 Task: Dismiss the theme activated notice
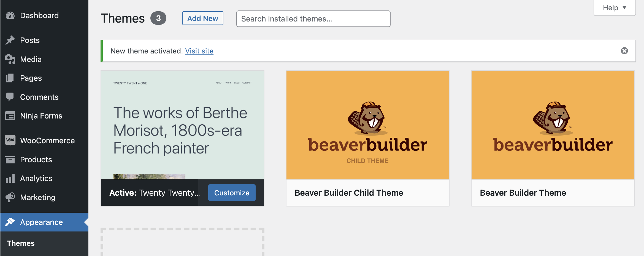point(624,51)
